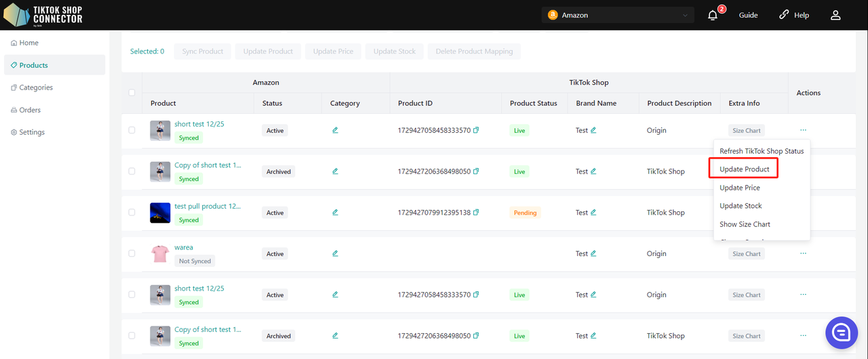Open the chat support bubble
Viewport: 868px width, 359px height.
pyautogui.click(x=842, y=332)
